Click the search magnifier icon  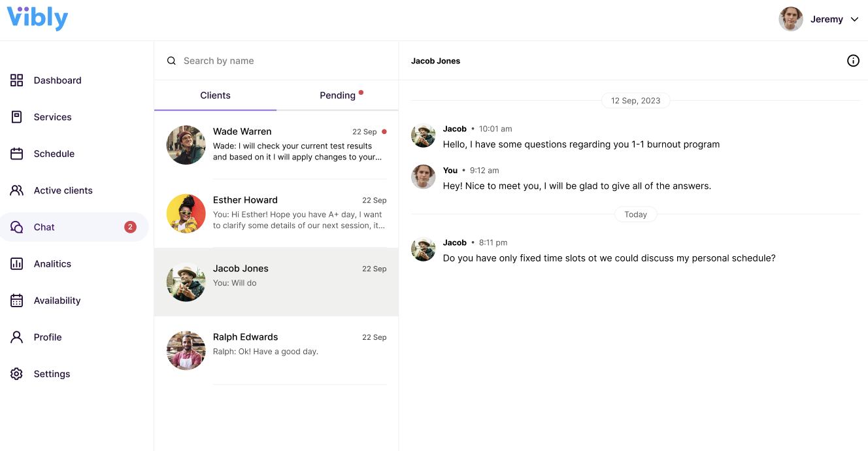[171, 61]
